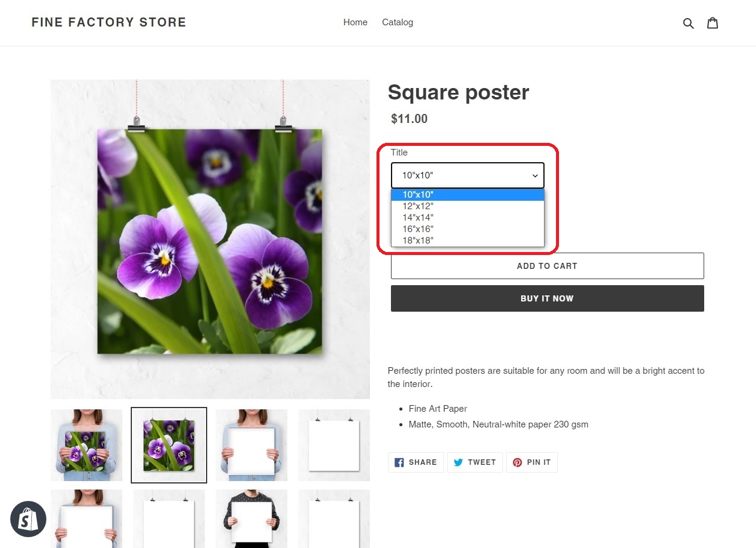Select the 18"x18" size option
756x548 pixels.
click(x=467, y=241)
